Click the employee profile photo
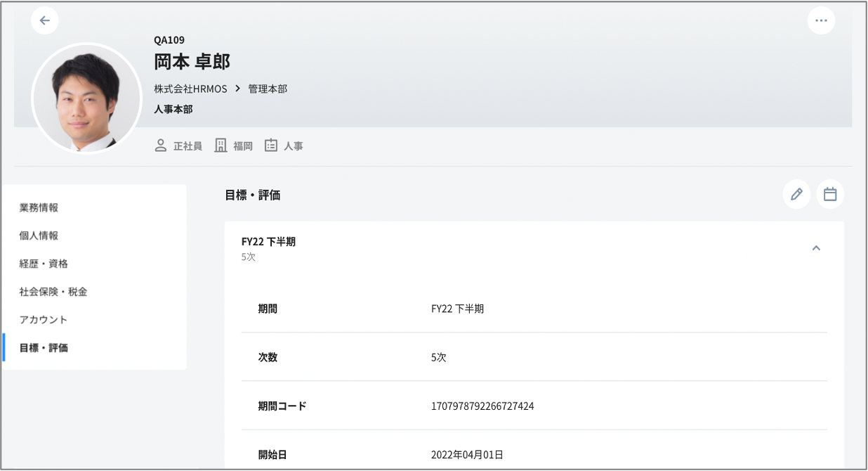Screen dimensions: 868x471 coord(86,98)
